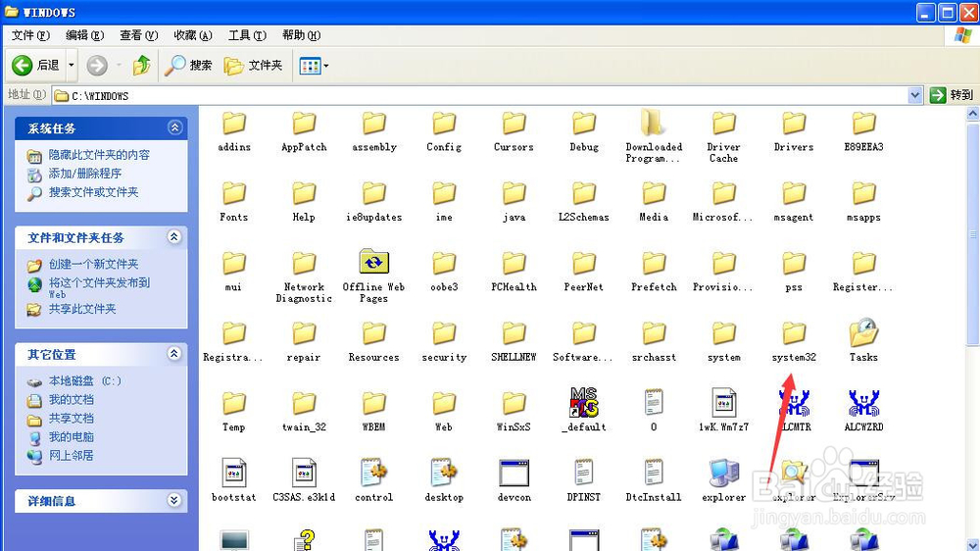Open the 文件(F) menu

coord(30,35)
